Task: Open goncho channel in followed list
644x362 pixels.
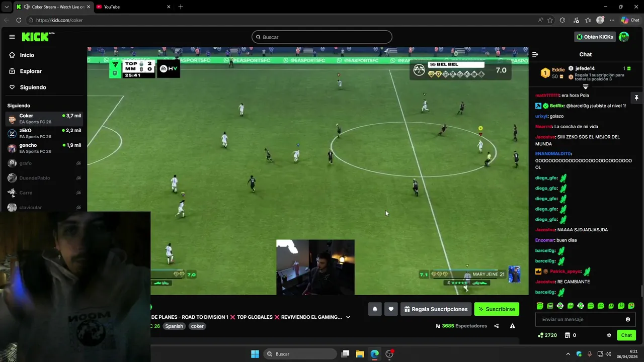Action: (x=44, y=148)
